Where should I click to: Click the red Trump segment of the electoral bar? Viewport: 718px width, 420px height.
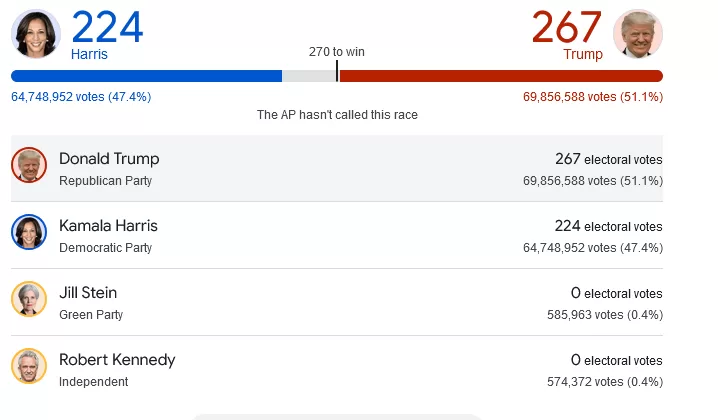click(x=500, y=76)
